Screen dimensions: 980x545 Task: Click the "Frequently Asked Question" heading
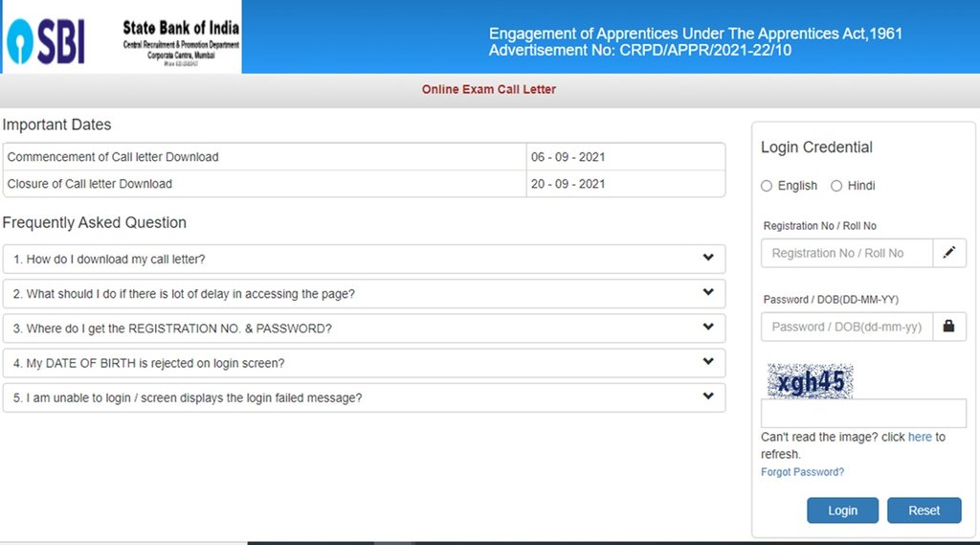[95, 223]
